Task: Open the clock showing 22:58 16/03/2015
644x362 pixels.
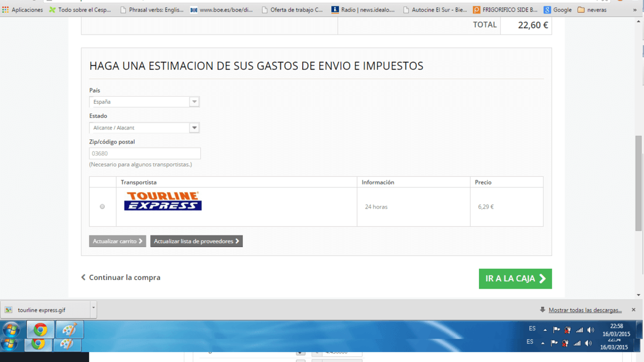Action: tap(616, 330)
